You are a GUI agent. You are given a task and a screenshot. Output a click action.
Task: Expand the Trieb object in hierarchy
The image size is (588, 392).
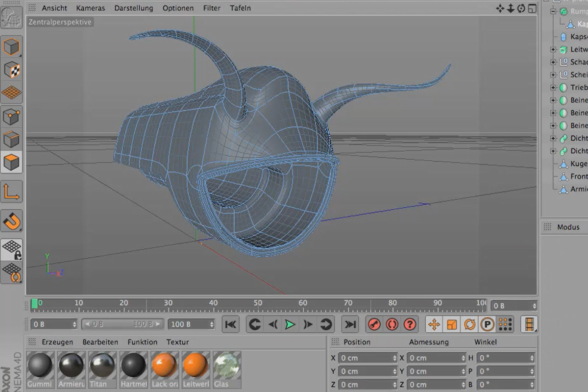pyautogui.click(x=553, y=88)
